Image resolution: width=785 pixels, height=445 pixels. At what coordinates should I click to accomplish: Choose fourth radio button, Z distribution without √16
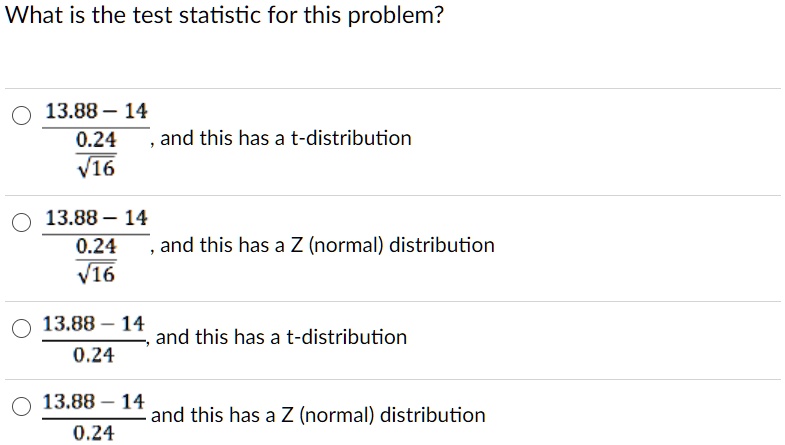tap(22, 406)
